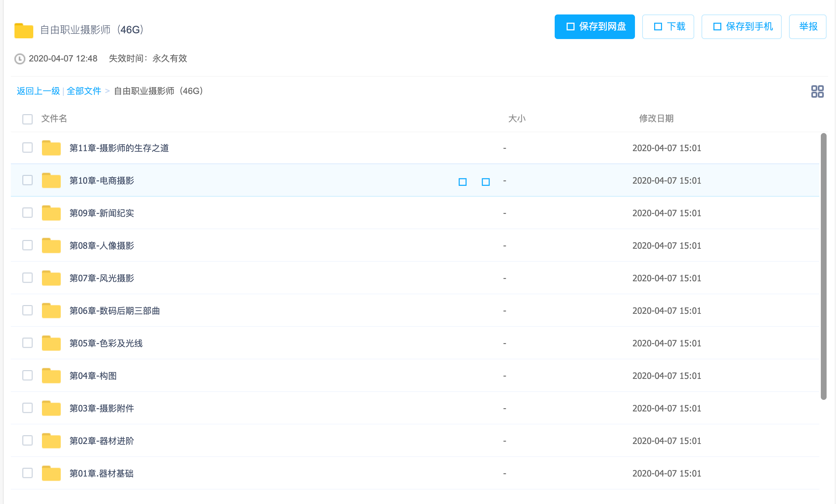Click the 第09章-新闻纪实 folder icon
Viewport: 836px width, 504px height.
pyautogui.click(x=51, y=213)
